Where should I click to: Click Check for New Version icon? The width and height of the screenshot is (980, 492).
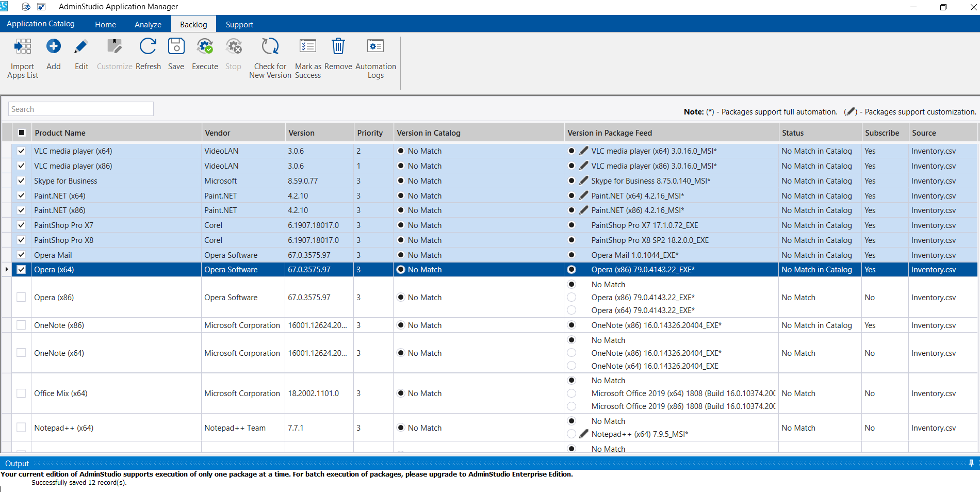[270, 46]
